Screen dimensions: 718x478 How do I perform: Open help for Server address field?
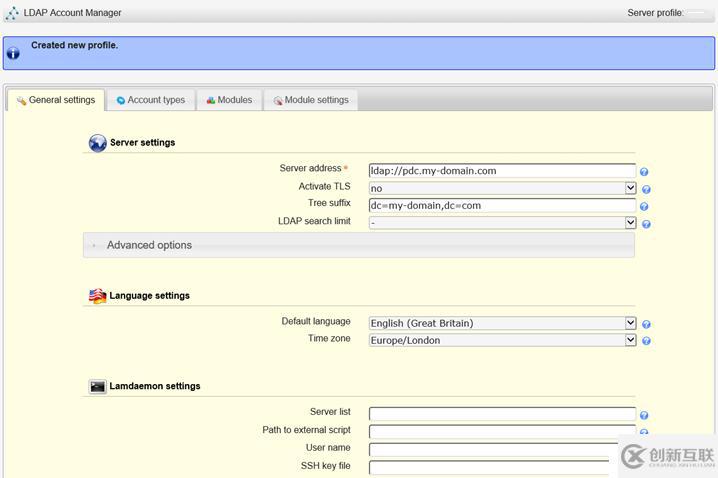click(644, 172)
